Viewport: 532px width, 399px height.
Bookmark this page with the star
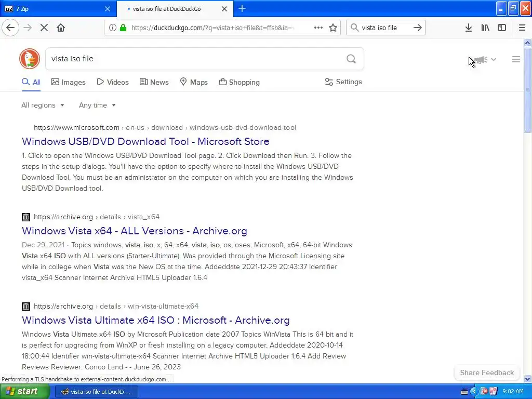click(x=333, y=28)
